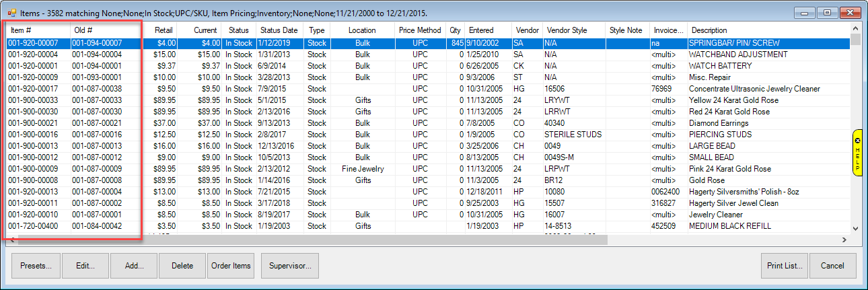The width and height of the screenshot is (868, 290).
Task: Click the Order Items button
Action: (231, 266)
